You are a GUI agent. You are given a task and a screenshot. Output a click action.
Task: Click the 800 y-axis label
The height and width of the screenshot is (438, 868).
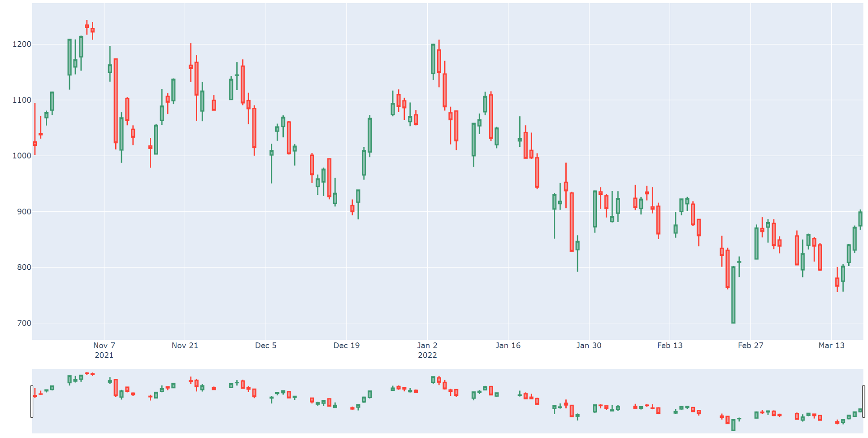point(24,267)
